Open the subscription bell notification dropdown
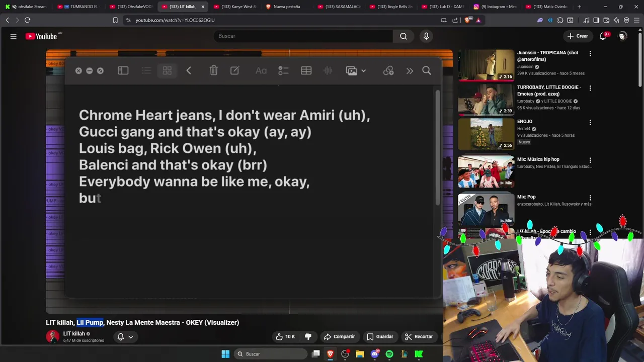The height and width of the screenshot is (362, 644). click(x=125, y=337)
